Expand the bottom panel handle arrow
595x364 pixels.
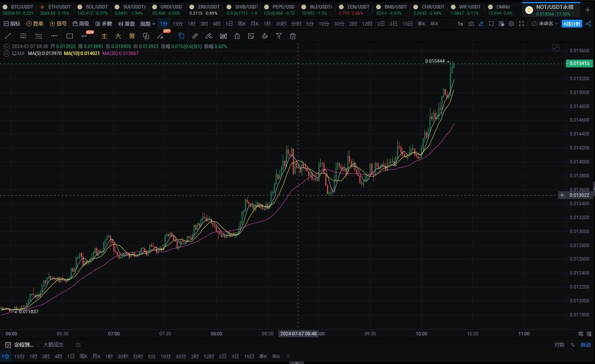[x=297, y=362]
